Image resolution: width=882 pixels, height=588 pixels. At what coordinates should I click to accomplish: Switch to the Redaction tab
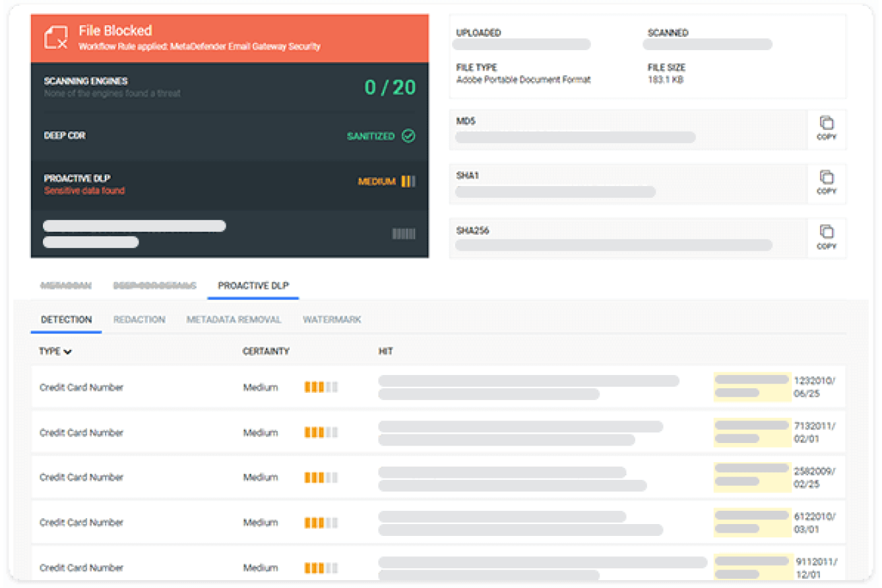(x=139, y=319)
